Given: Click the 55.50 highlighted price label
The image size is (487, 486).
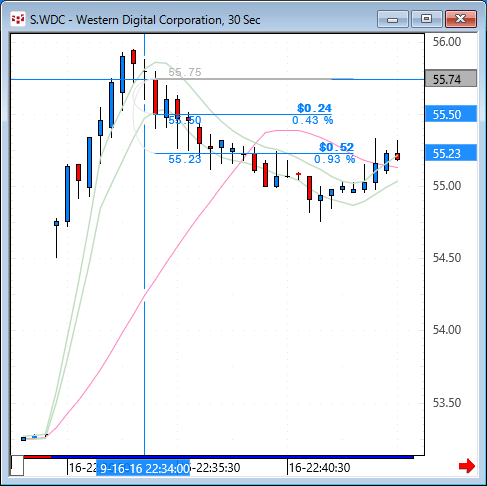Looking at the screenshot, I should 451,114.
